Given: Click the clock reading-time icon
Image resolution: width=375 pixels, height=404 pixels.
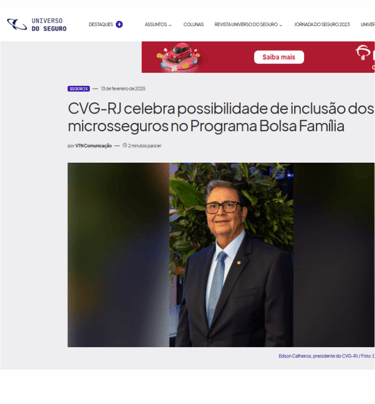Looking at the screenshot, I should [x=125, y=145].
